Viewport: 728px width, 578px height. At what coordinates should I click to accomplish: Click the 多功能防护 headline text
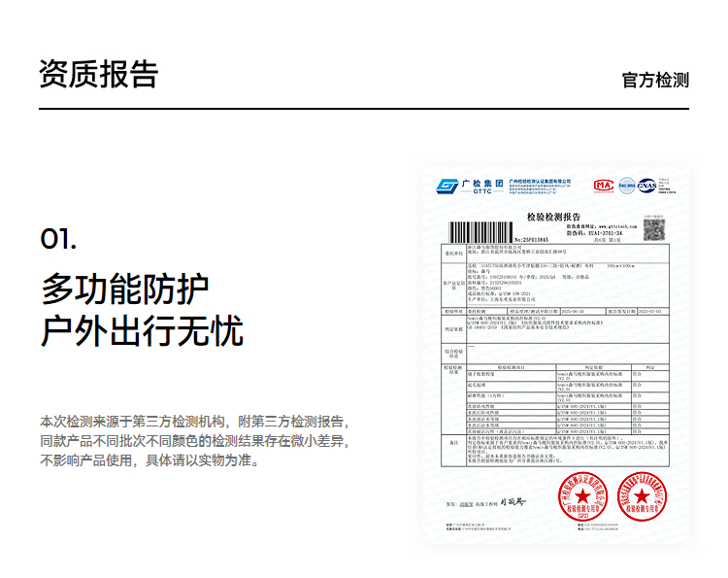pyautogui.click(x=124, y=289)
